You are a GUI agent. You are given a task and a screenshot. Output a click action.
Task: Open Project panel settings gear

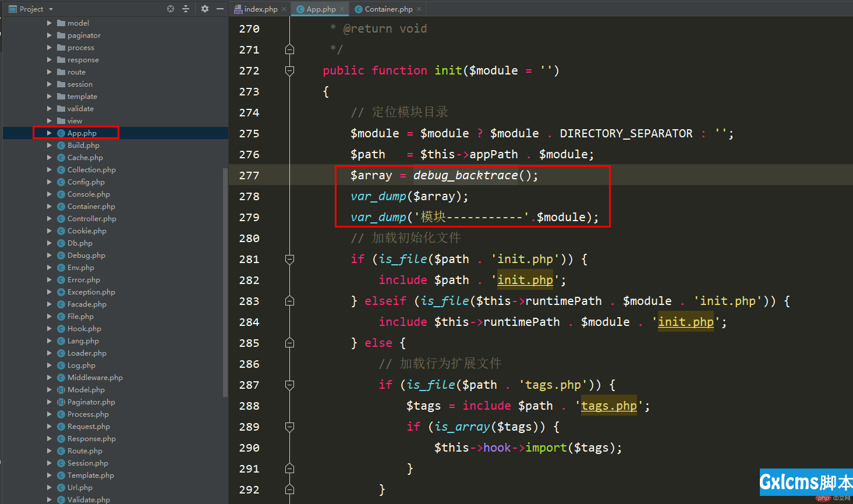tap(204, 9)
